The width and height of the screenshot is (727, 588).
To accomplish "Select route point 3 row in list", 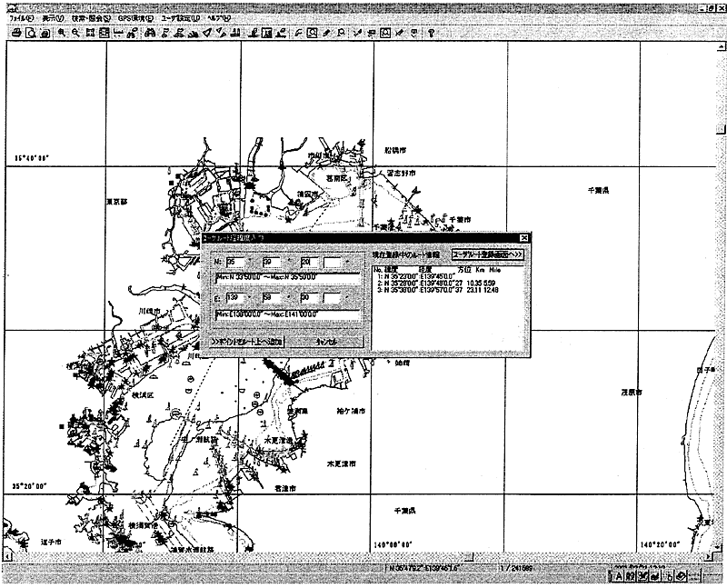I will 438,290.
